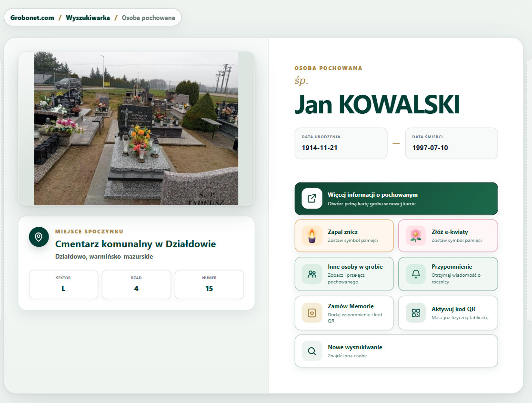Go to Wyszukiwarka breadcrumb
Viewport: 532px width, 403px height.
[x=88, y=18]
